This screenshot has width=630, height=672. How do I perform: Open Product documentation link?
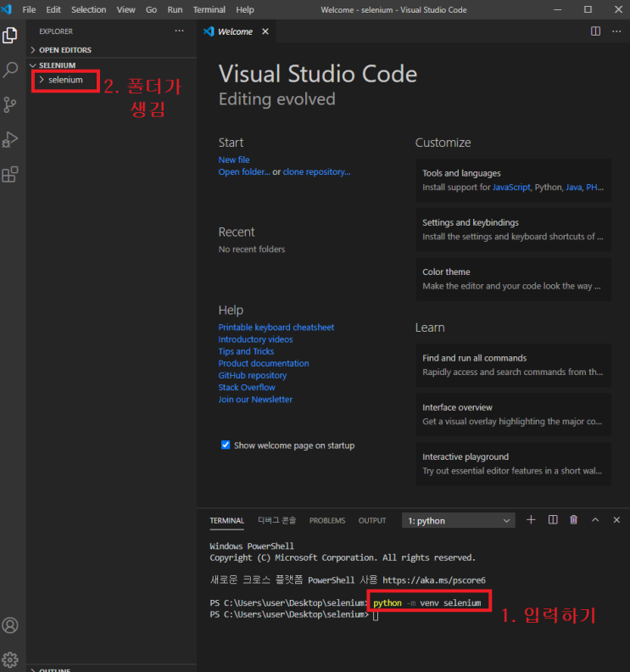[264, 363]
